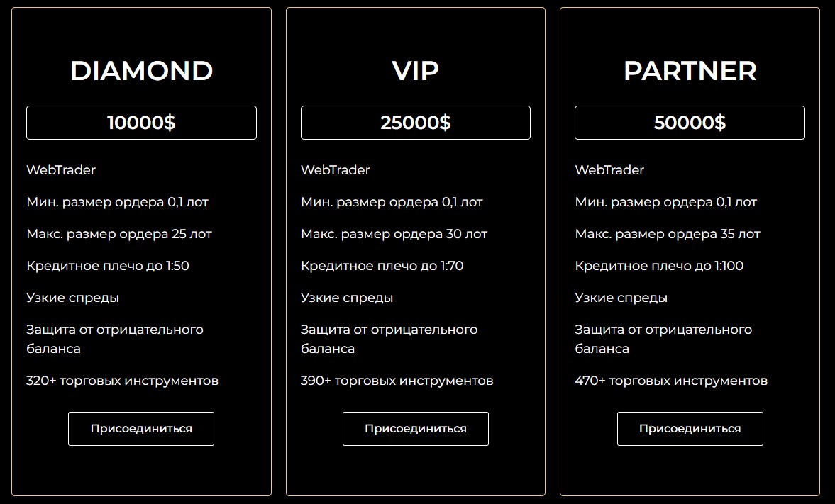Click WebTrader text in DIAMOND card
Image resolution: width=835 pixels, height=504 pixels.
(61, 170)
